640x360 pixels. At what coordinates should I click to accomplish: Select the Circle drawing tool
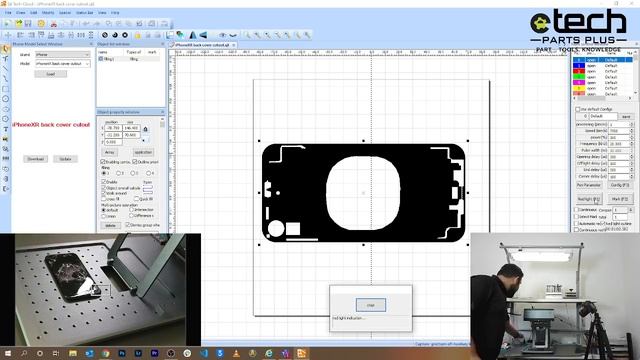[5, 99]
